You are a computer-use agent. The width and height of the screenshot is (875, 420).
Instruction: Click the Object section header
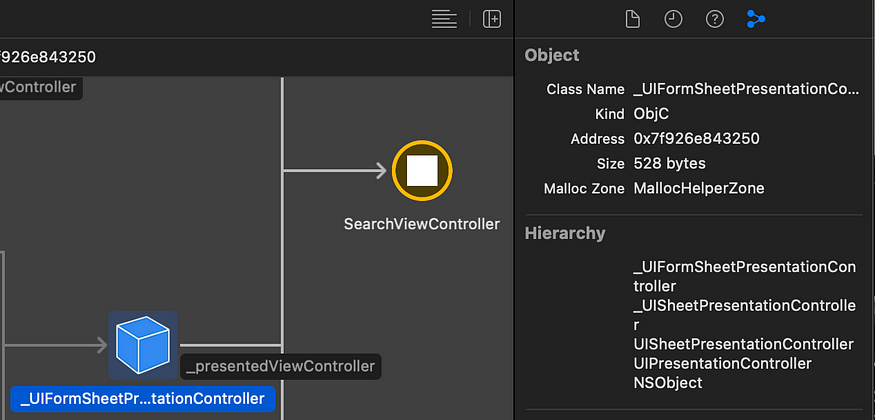coord(552,55)
